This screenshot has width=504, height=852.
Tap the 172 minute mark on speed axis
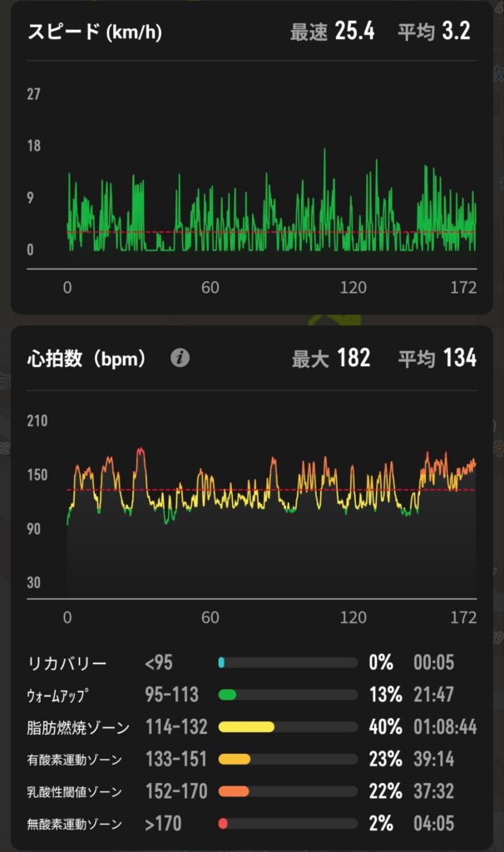click(x=463, y=288)
